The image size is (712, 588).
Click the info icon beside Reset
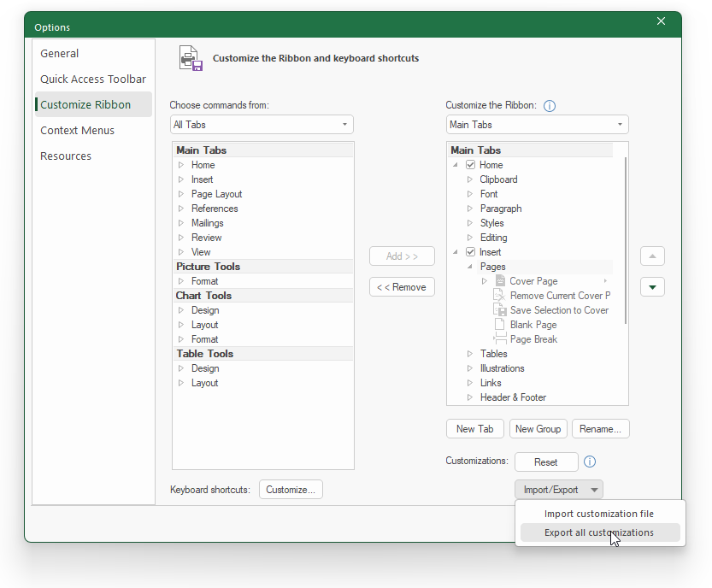click(590, 462)
